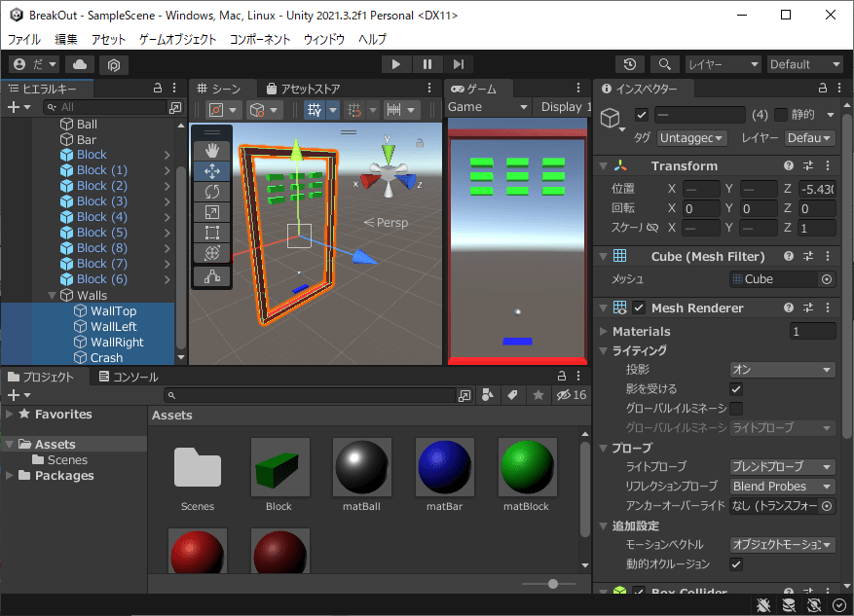Switch to the コンソール tab
Screen dimensions: 854x616
tap(127, 377)
